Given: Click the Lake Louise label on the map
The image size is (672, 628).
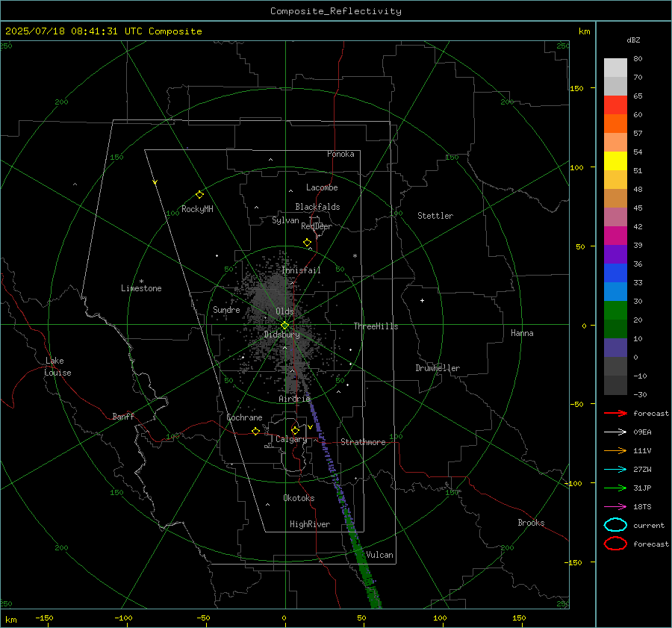Looking at the screenshot, I should [x=57, y=367].
